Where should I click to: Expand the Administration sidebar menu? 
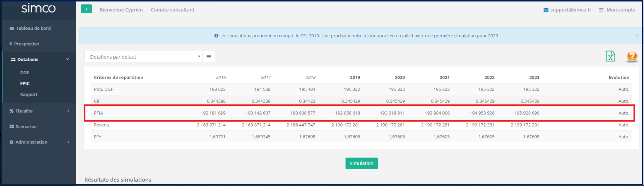(68, 142)
